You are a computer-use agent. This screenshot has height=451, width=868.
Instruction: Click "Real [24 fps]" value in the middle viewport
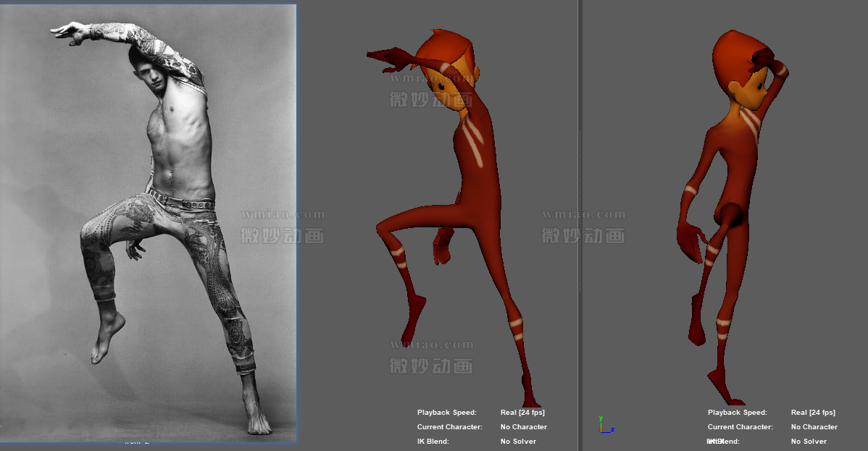tap(522, 413)
